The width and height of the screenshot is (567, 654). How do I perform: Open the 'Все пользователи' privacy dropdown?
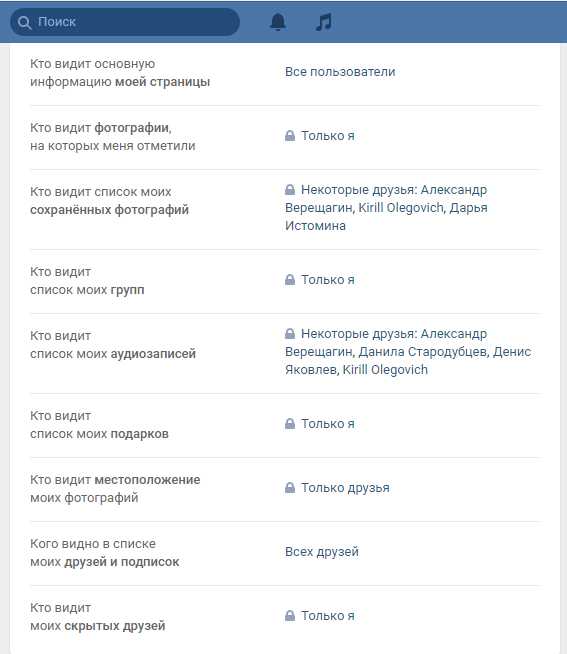click(x=340, y=72)
